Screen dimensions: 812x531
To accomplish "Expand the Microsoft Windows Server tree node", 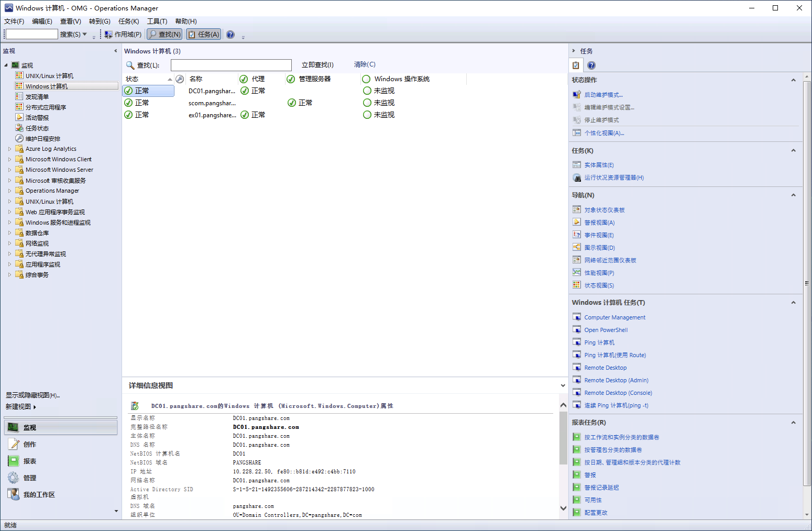I will 9,169.
